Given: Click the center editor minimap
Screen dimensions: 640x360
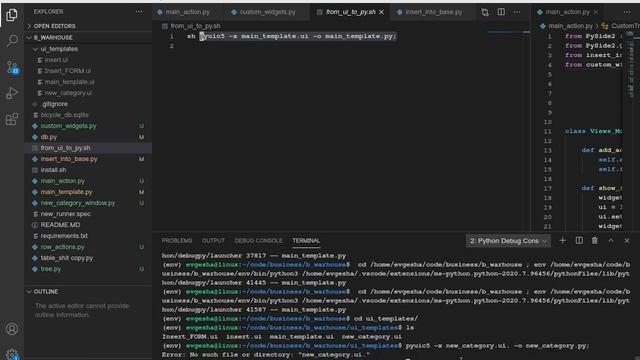Looking at the screenshot, I should pyautogui.click(x=506, y=33).
